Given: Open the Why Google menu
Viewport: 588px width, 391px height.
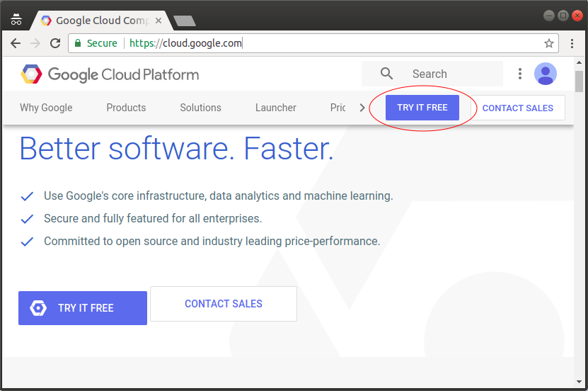Looking at the screenshot, I should (46, 108).
